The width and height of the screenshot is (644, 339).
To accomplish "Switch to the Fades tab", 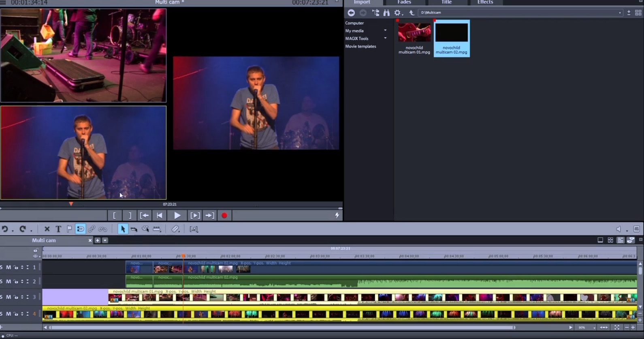I will 404,2.
